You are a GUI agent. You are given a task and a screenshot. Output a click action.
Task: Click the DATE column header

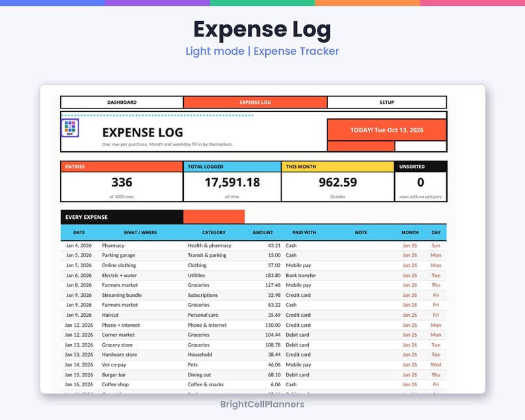tap(79, 232)
